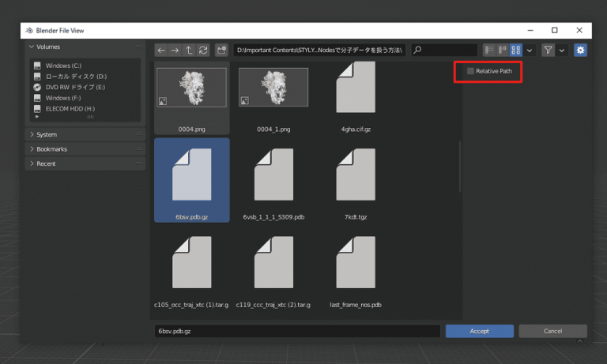Screen dimensions: 607x364
Task: Enable the Relative Path checkbox
Action: 471,71
